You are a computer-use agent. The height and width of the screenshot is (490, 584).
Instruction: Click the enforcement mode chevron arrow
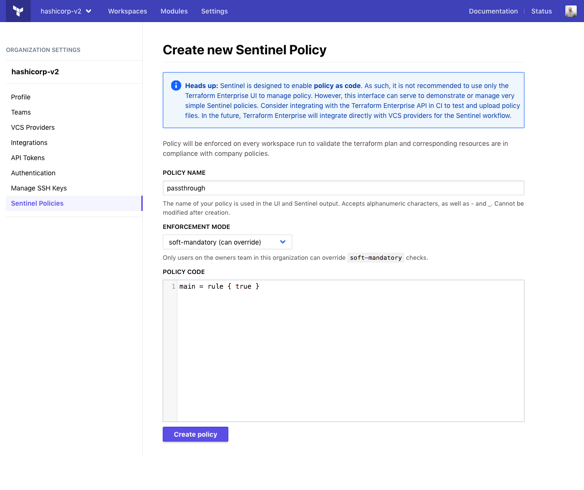(283, 242)
